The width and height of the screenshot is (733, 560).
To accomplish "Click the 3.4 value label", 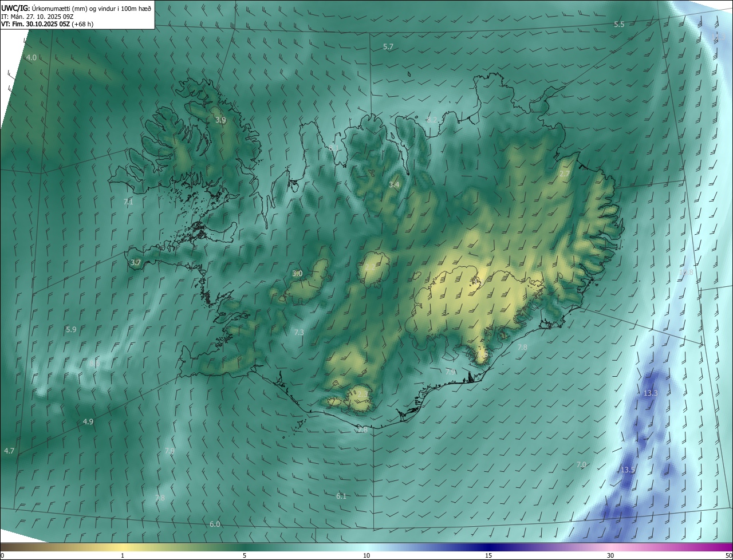I will (x=394, y=185).
